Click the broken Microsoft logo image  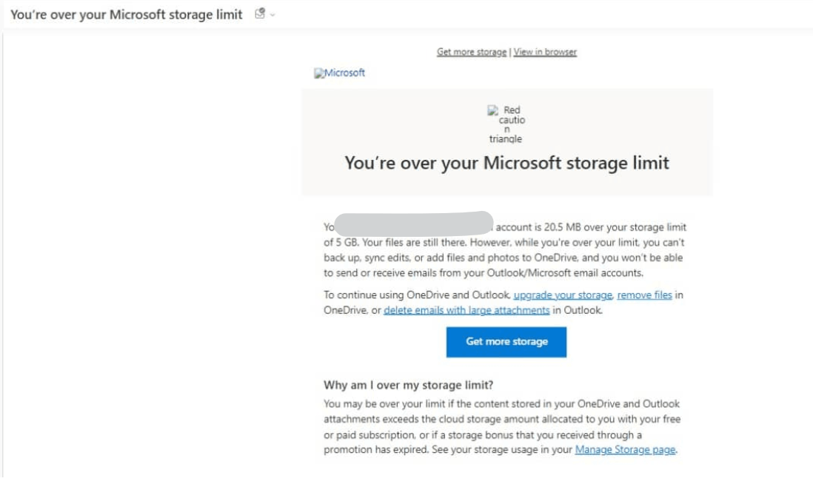tap(340, 73)
